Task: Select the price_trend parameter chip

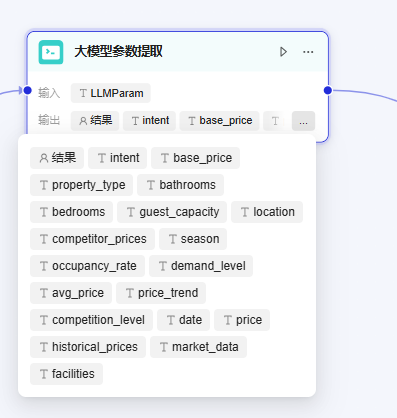Action: coord(161,293)
